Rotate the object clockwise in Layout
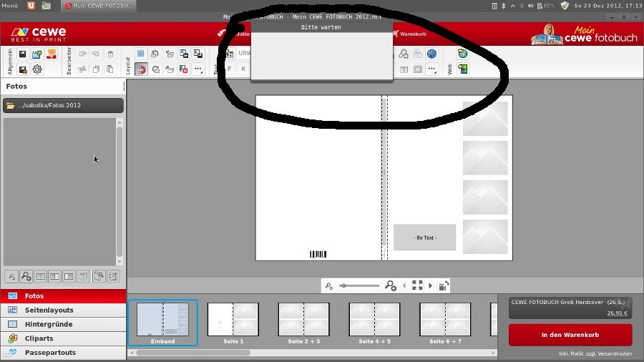Image resolution: width=644 pixels, height=362 pixels. [156, 69]
